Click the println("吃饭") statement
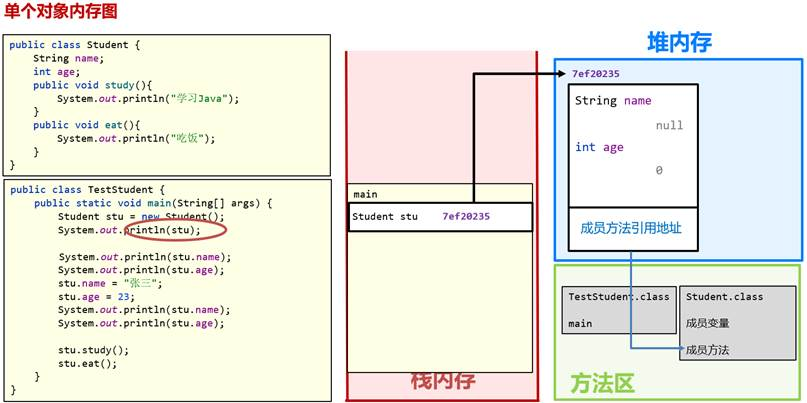 pos(136,138)
